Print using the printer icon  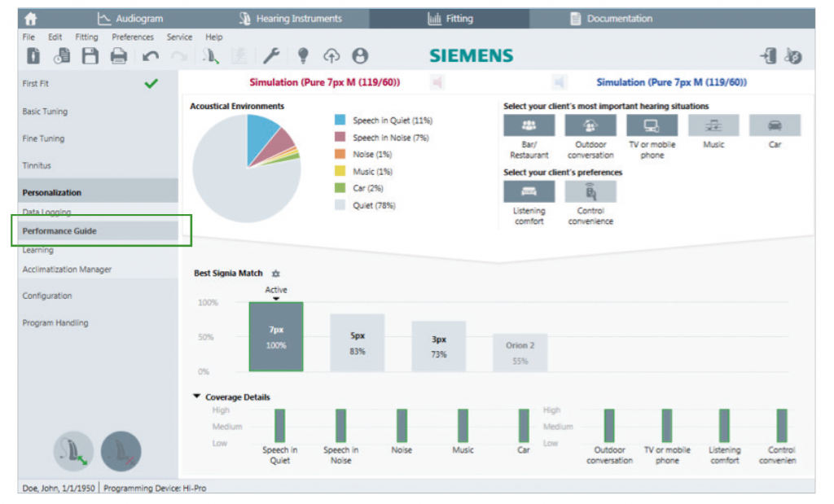pos(119,55)
